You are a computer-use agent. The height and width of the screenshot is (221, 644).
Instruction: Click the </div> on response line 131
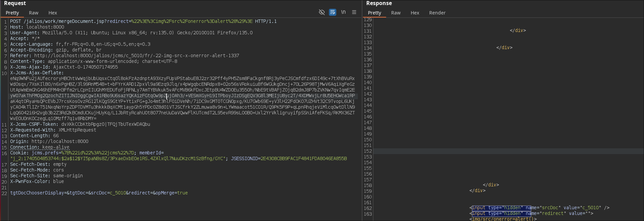pyautogui.click(x=518, y=30)
